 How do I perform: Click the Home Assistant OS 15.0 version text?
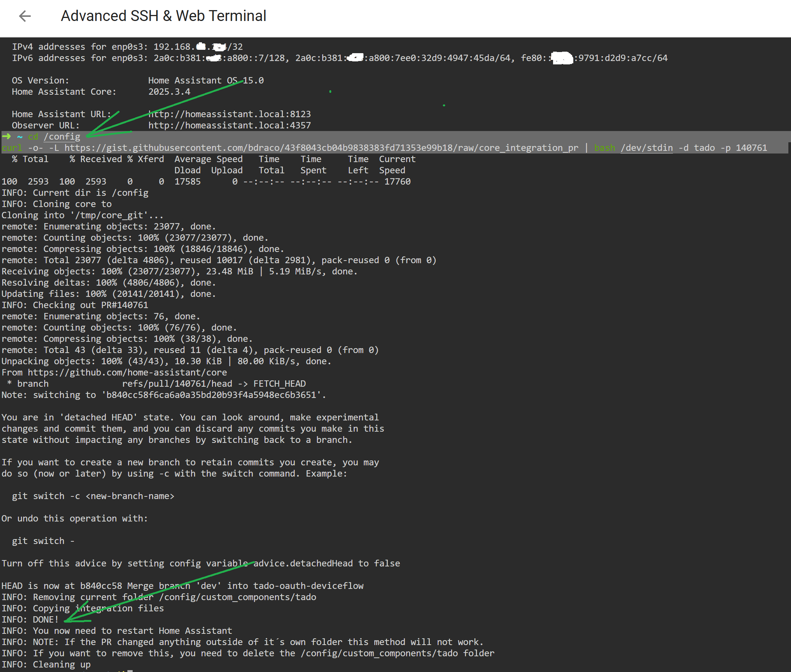(x=205, y=81)
